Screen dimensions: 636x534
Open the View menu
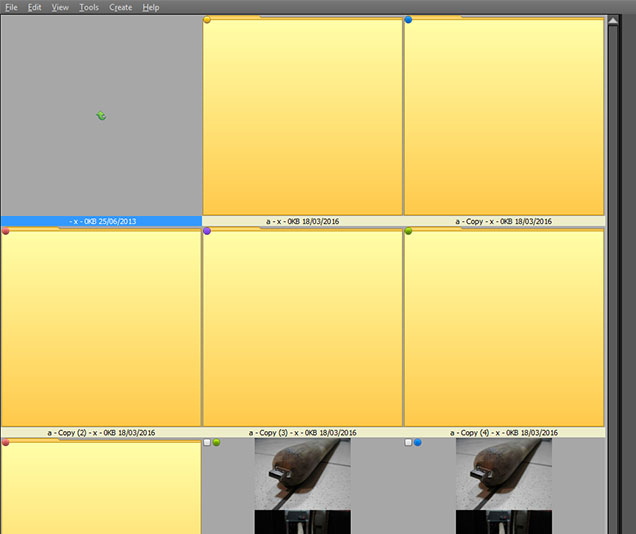tap(60, 7)
